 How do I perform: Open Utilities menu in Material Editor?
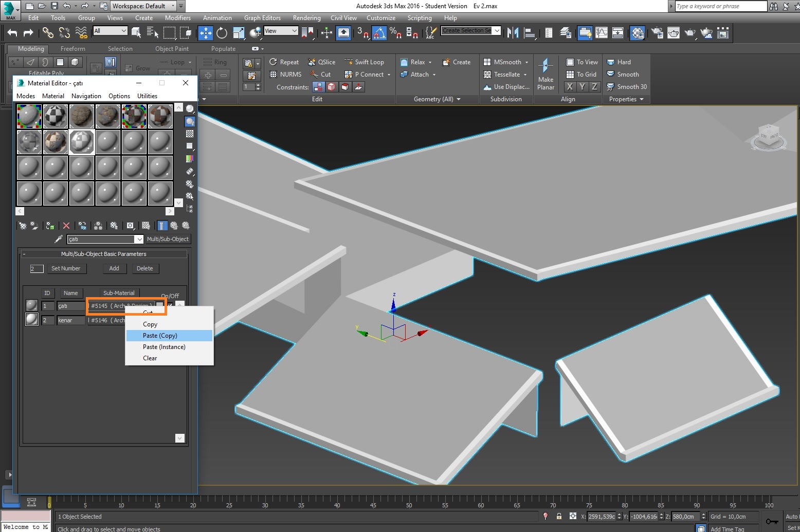(147, 96)
